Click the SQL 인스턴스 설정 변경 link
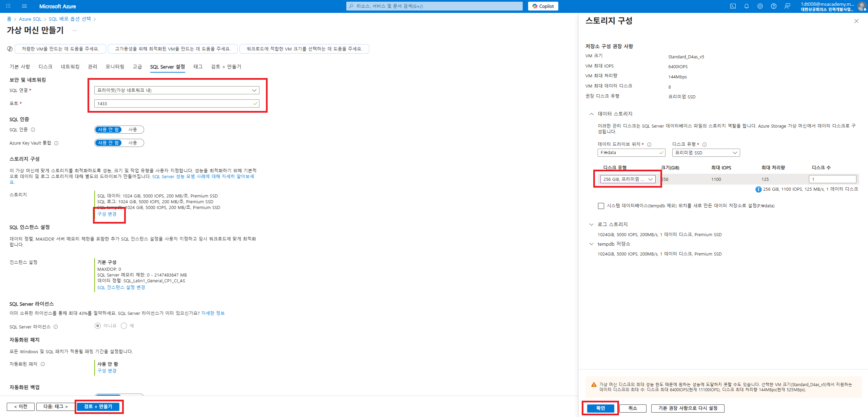 click(x=121, y=287)
